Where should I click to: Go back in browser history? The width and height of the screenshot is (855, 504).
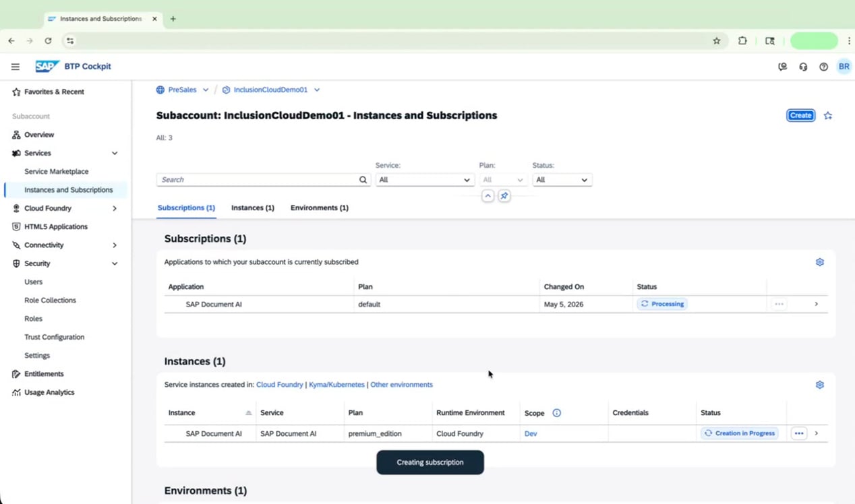click(x=11, y=41)
